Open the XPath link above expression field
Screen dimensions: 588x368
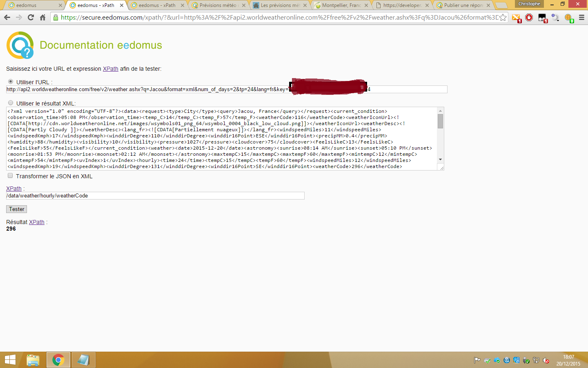pyautogui.click(x=14, y=188)
